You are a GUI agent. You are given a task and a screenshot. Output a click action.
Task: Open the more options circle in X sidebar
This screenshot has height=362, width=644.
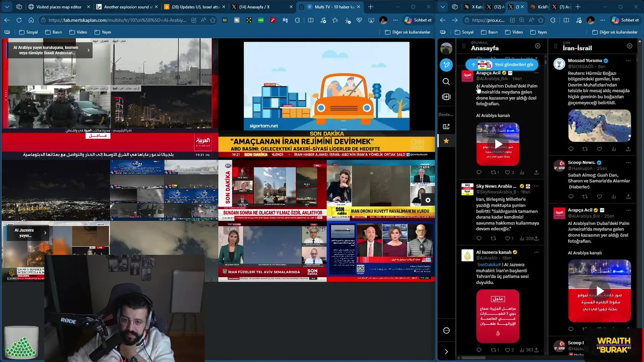[x=446, y=330]
